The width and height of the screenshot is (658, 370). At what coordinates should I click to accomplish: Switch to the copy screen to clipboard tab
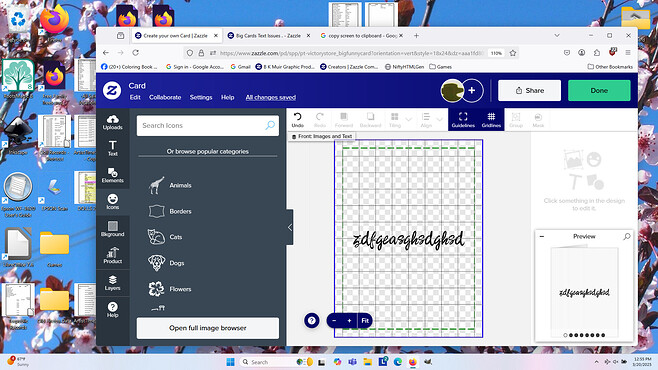(x=361, y=36)
